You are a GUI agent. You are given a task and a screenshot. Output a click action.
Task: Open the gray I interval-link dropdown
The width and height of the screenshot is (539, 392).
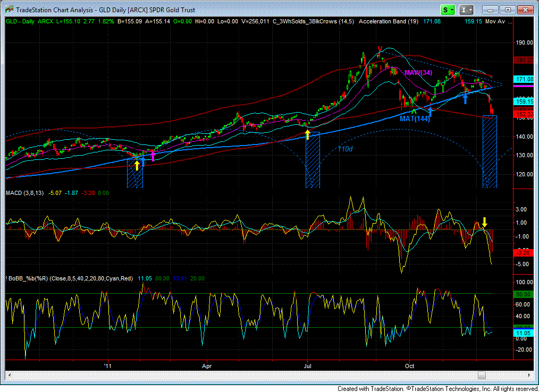pos(467,10)
